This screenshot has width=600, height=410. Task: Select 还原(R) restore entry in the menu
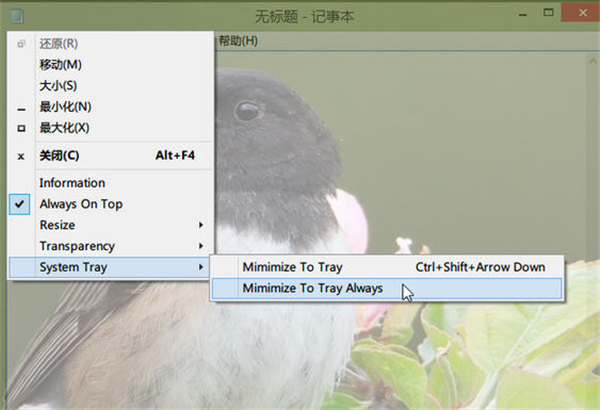pos(58,44)
